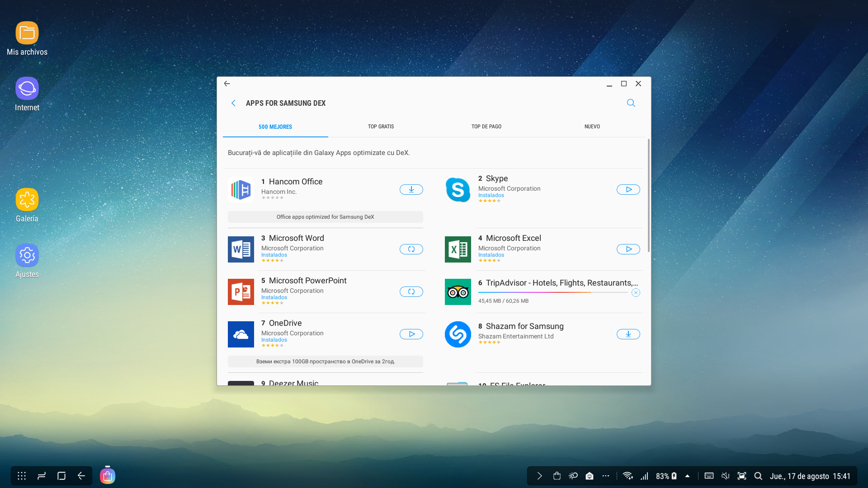
Task: Update Microsoft Word
Action: click(411, 249)
